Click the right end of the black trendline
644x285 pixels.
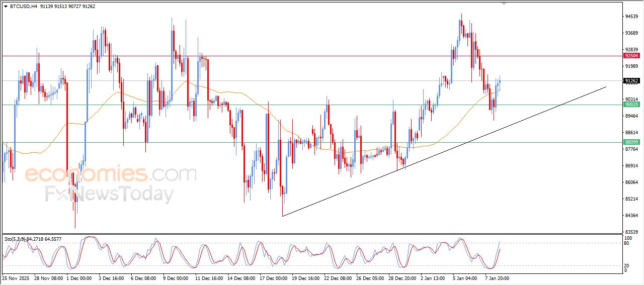click(x=605, y=87)
